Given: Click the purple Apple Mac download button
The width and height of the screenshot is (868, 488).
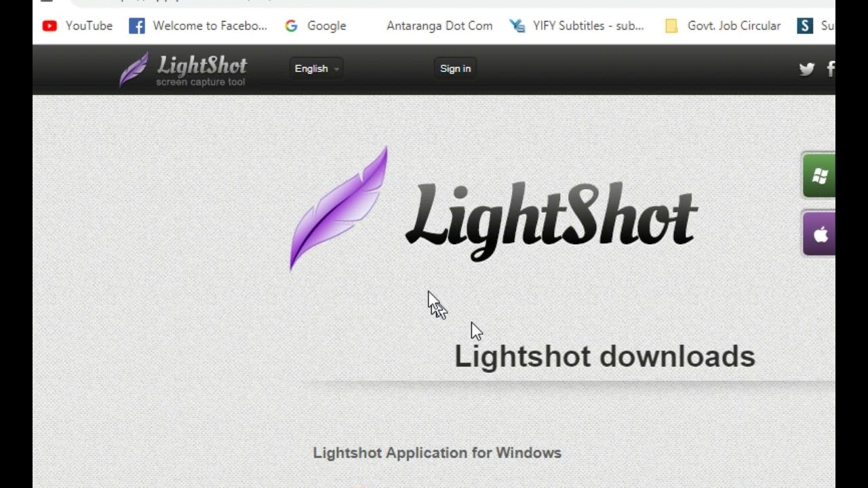Looking at the screenshot, I should coord(819,234).
